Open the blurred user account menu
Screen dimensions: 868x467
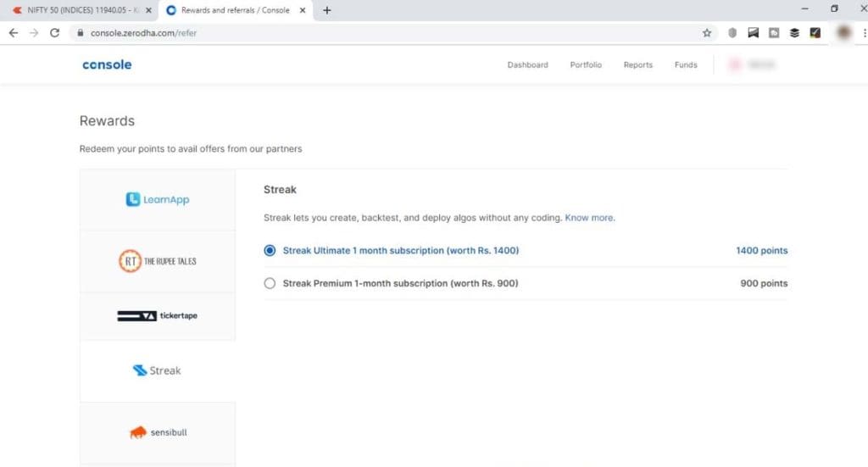(753, 64)
